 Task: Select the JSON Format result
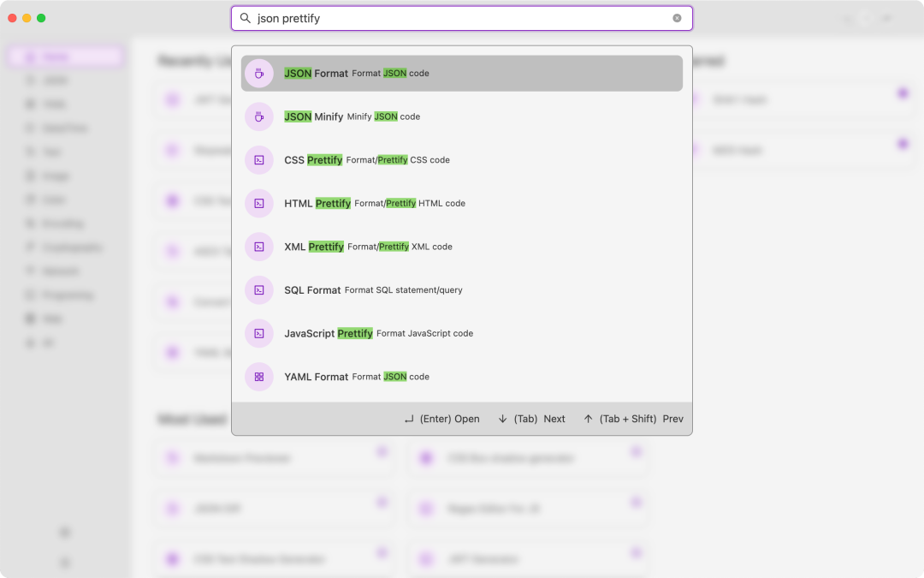pyautogui.click(x=461, y=73)
